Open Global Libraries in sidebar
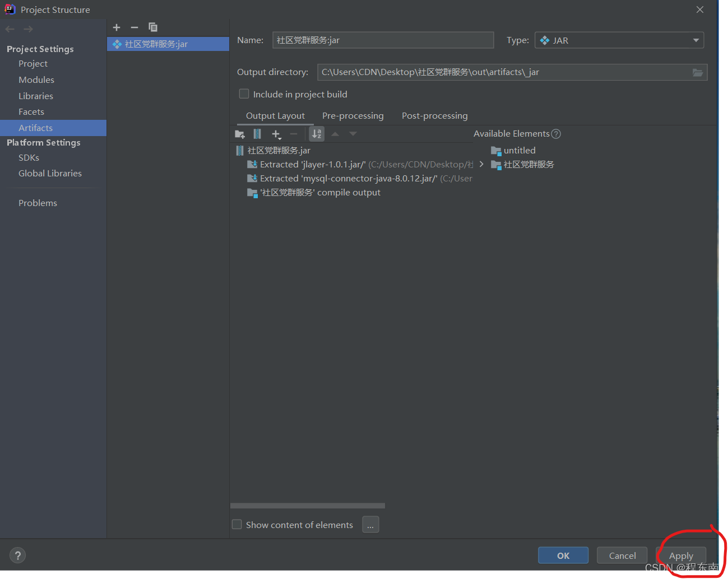Screen dimensions: 728x579 [50, 174]
